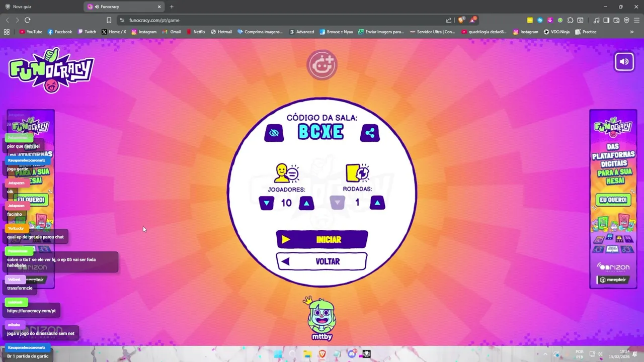Toggle the sound speaker icon
The height and width of the screenshot is (362, 644).
[x=624, y=62]
